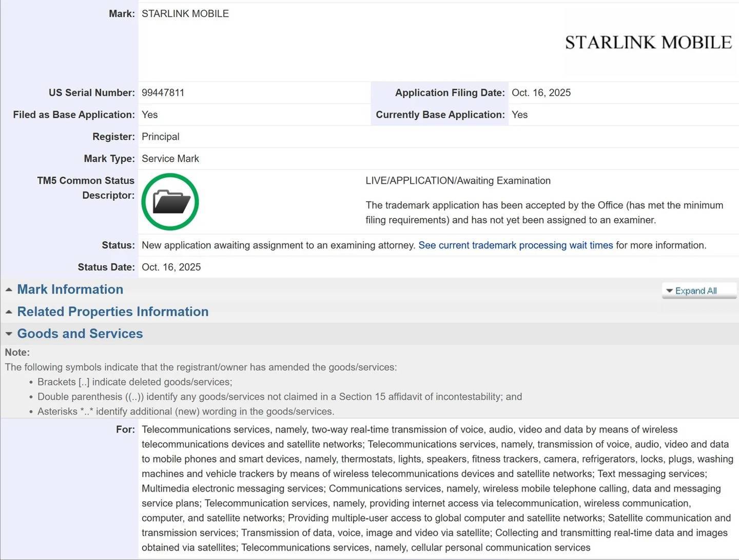Screen dimensions: 739x560
Task: Click the Goods and Services heading text
Action: click(80, 334)
